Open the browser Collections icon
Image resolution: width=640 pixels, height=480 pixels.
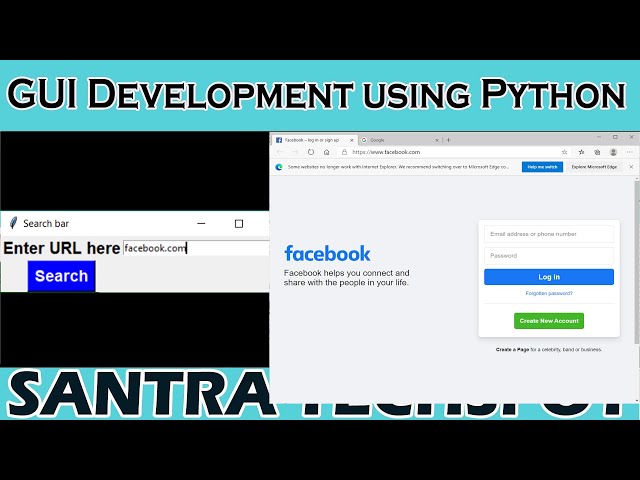click(597, 152)
